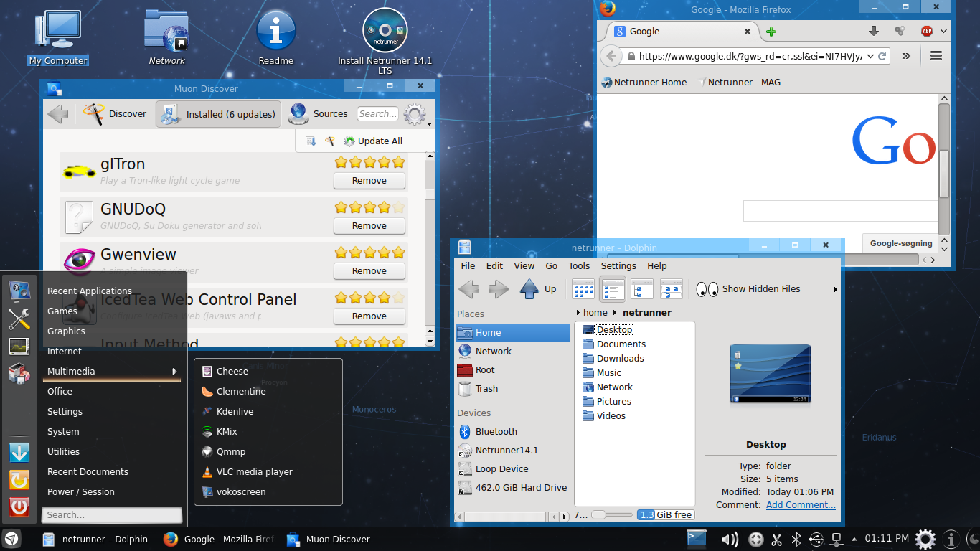Screen dimensions: 980x551
Task: Click the Firefox vertical scrollbar
Action: pos(944,172)
